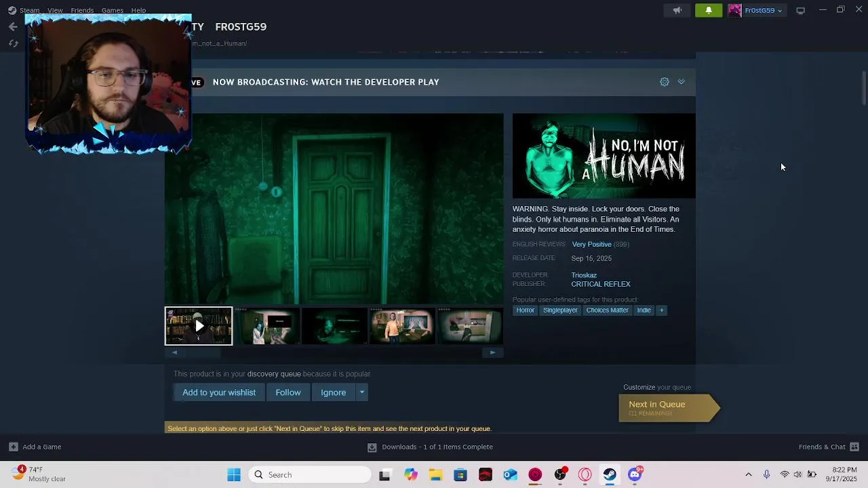This screenshot has height=488, width=868.
Task: Select the Singleplayer tag
Action: point(560,310)
